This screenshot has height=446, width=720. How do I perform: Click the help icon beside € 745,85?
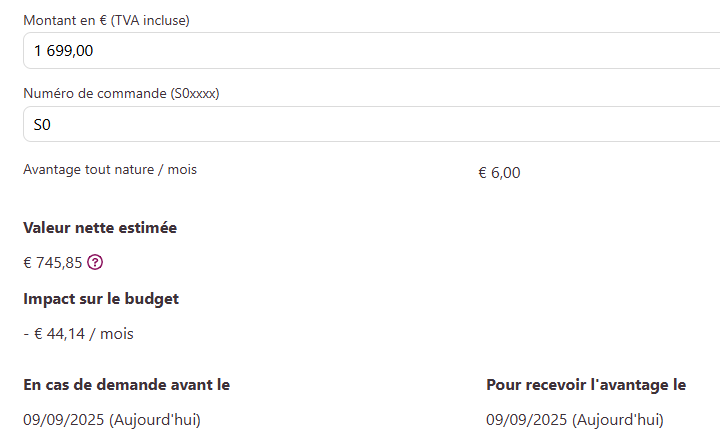95,263
